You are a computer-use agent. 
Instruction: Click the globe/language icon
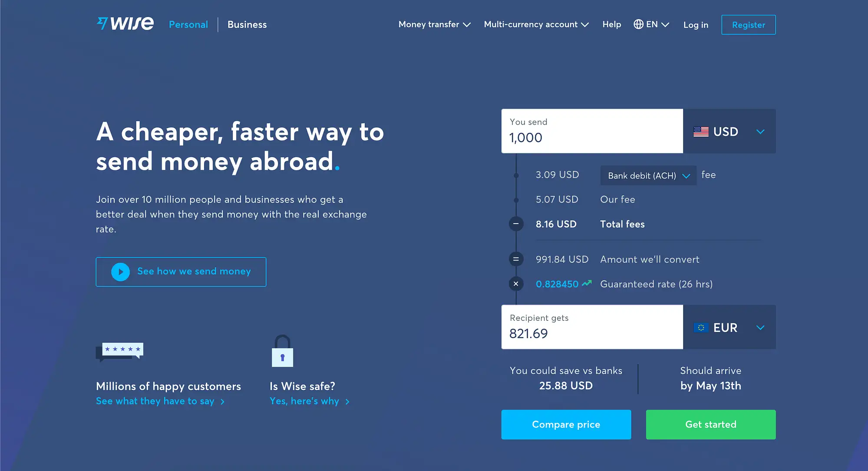pyautogui.click(x=638, y=24)
